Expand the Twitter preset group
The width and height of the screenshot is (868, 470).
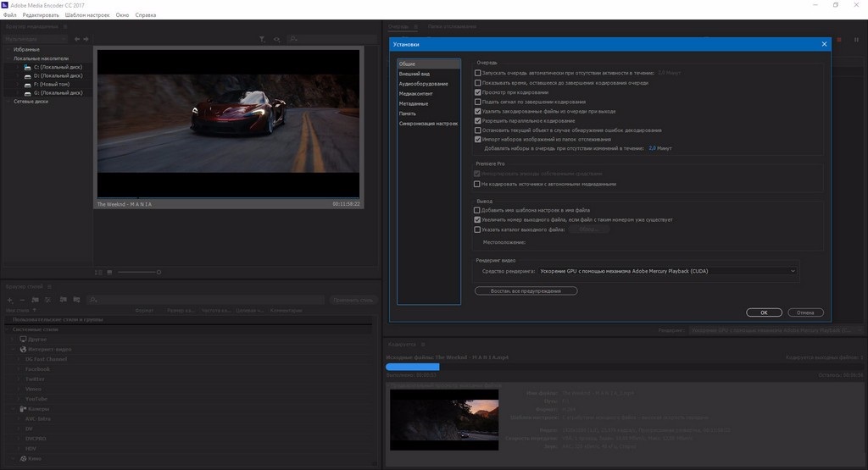[x=18, y=379]
